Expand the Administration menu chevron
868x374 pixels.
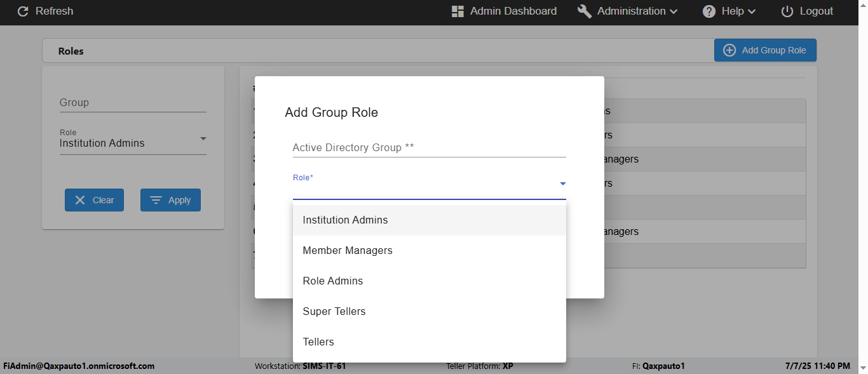point(674,11)
